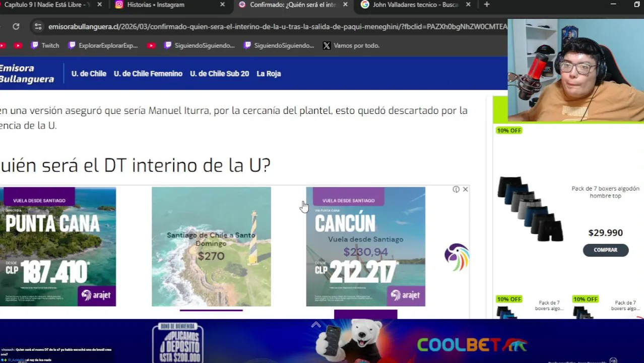Click Pack de 7 boxers algodón hombre title
The height and width of the screenshot is (363, 644).
pyautogui.click(x=605, y=192)
